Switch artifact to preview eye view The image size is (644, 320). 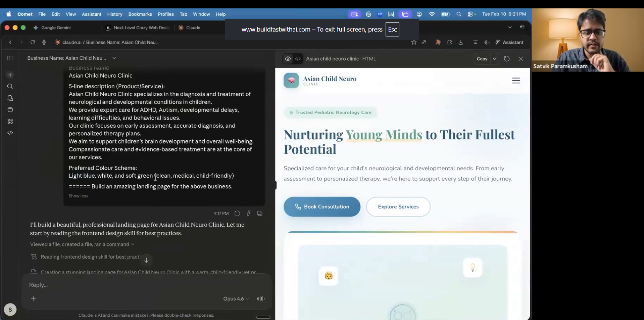click(x=288, y=59)
